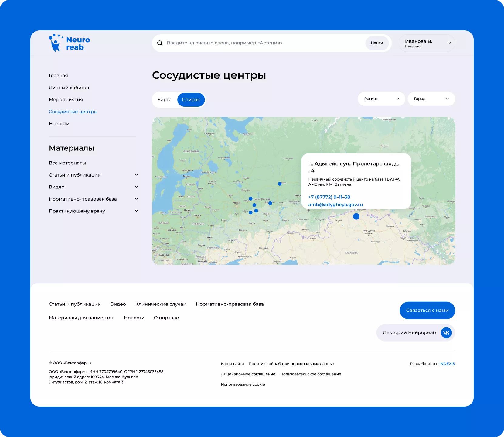The width and height of the screenshot is (504, 437).
Task: Open footer link Новости
Action: pos(134,318)
